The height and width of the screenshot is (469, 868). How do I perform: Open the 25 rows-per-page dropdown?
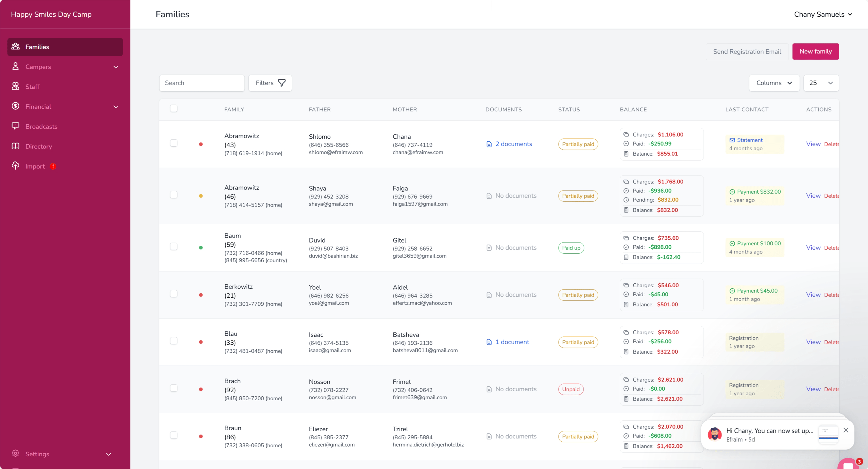point(821,83)
